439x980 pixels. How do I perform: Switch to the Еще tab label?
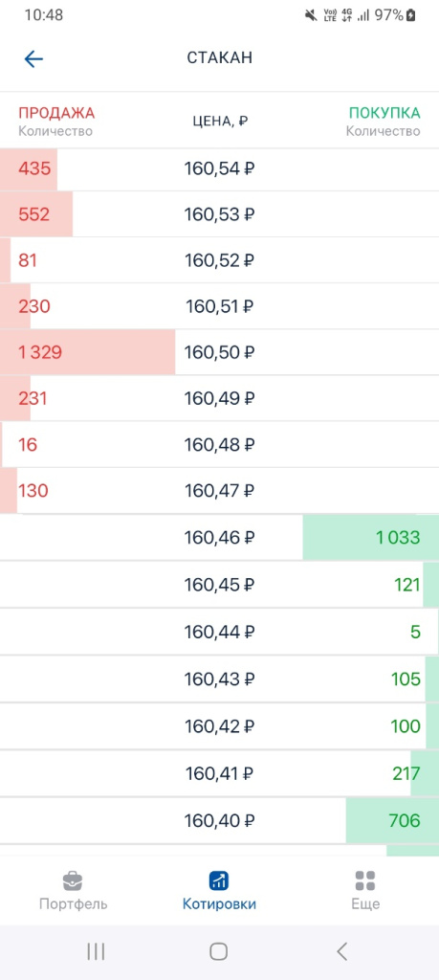click(365, 903)
